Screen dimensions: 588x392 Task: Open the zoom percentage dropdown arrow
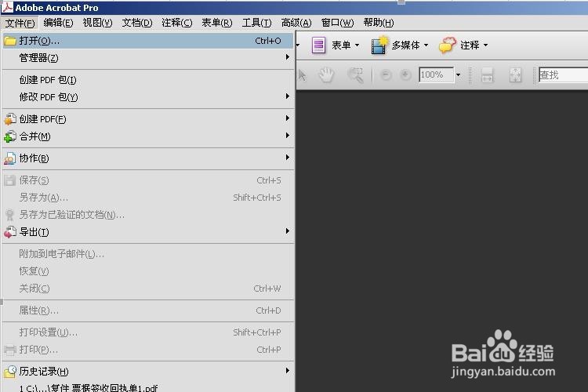[x=458, y=75]
